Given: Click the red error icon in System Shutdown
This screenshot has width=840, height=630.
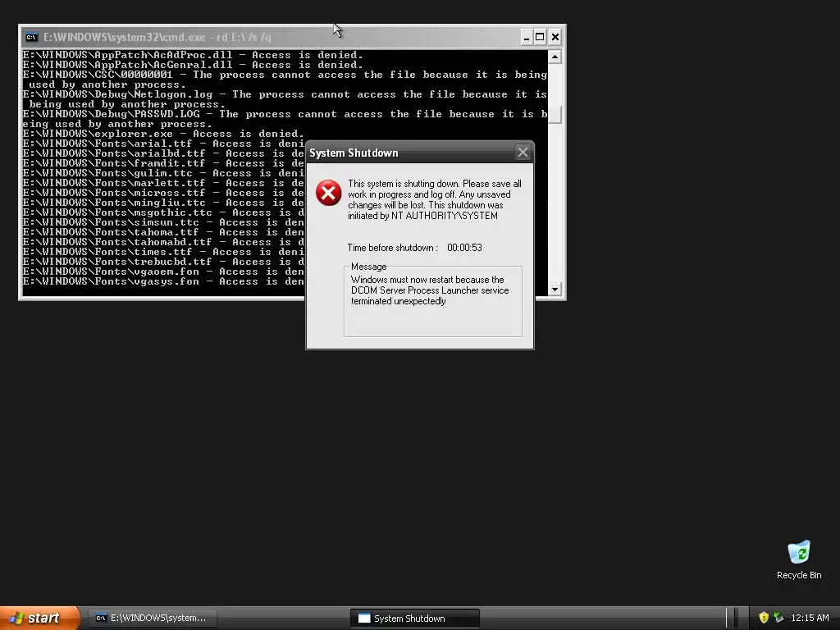Looking at the screenshot, I should coord(328,193).
